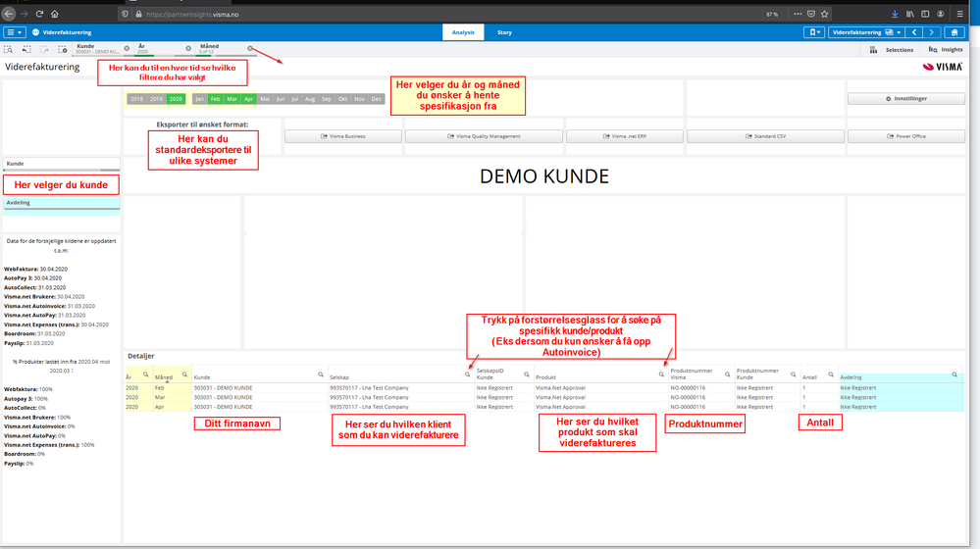Open the app overview icon
Image resolution: width=980 pixels, height=549 pixels.
pos(954,32)
